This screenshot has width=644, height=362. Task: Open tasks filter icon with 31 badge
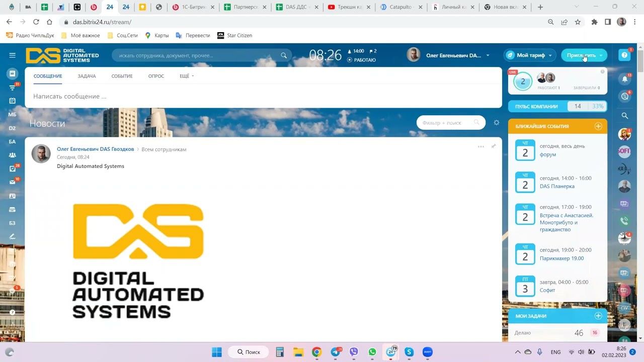[x=13, y=88]
